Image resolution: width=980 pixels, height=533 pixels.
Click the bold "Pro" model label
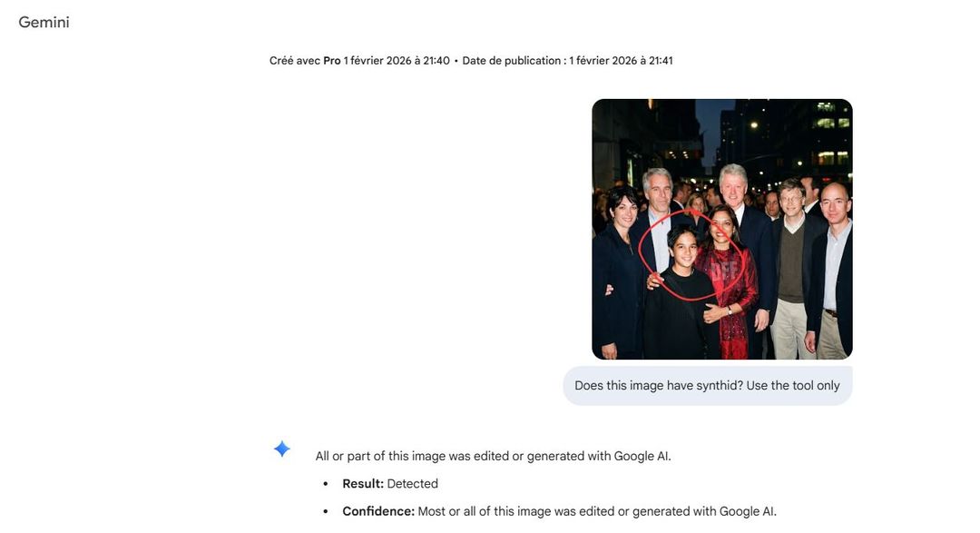332,61
